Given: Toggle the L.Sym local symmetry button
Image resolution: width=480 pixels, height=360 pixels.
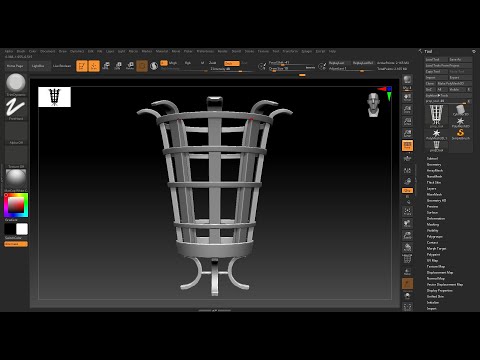Looking at the screenshot, I should point(407,170).
